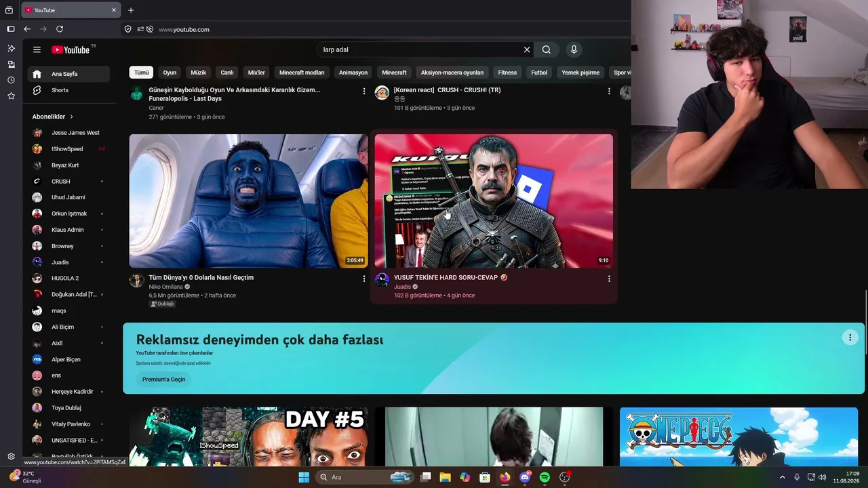Open IShowSpeed subscription channel
Image resolution: width=868 pixels, height=488 pixels.
click(68, 149)
